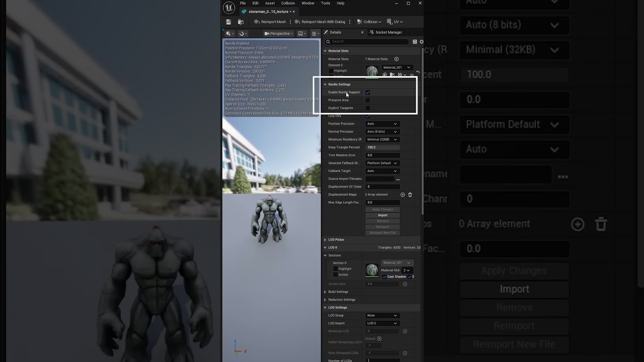
Task: Open the Edit menu
Action: pyautogui.click(x=256, y=3)
